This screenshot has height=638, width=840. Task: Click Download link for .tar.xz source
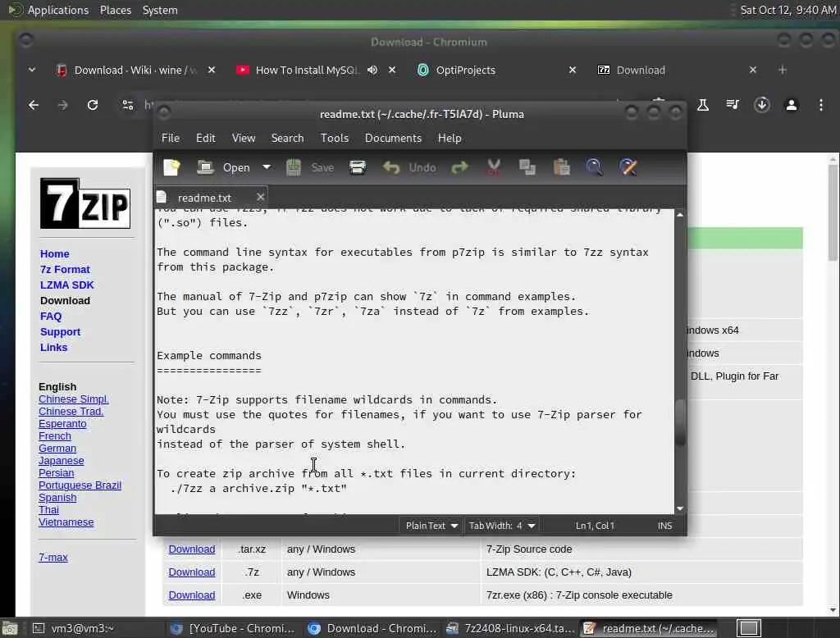(x=192, y=549)
